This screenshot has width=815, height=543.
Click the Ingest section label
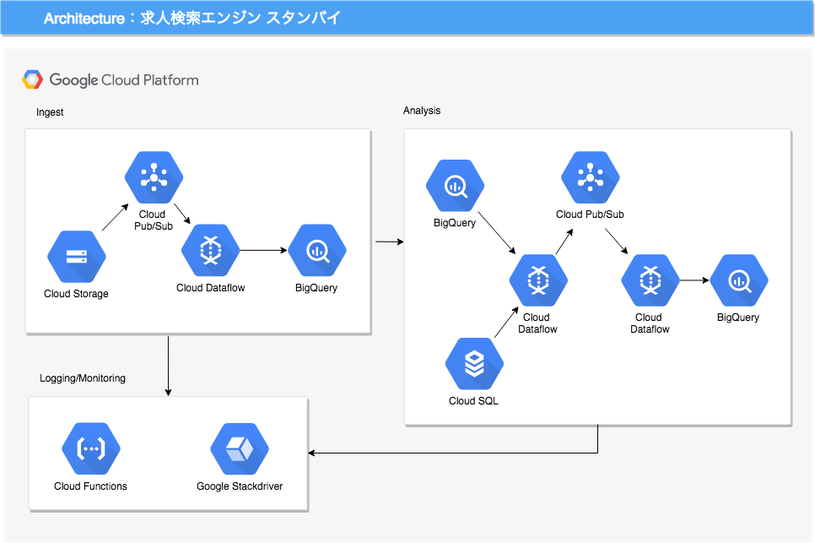coord(50,112)
